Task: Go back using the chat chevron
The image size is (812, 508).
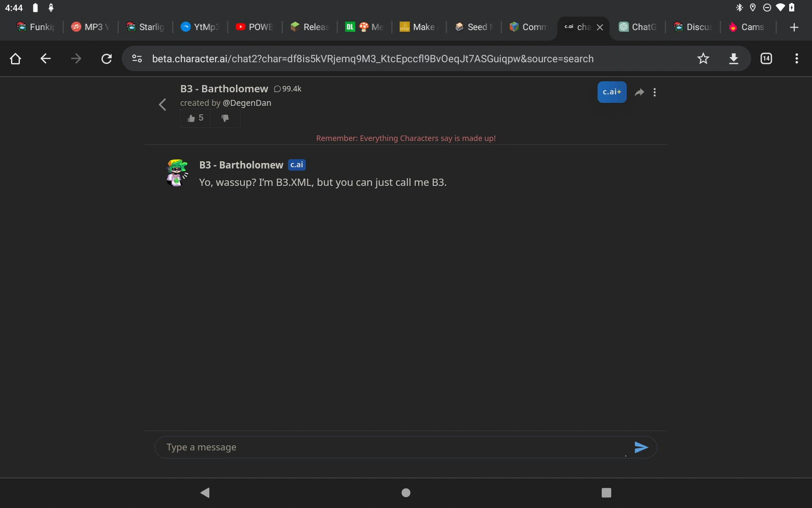Action: tap(162, 104)
